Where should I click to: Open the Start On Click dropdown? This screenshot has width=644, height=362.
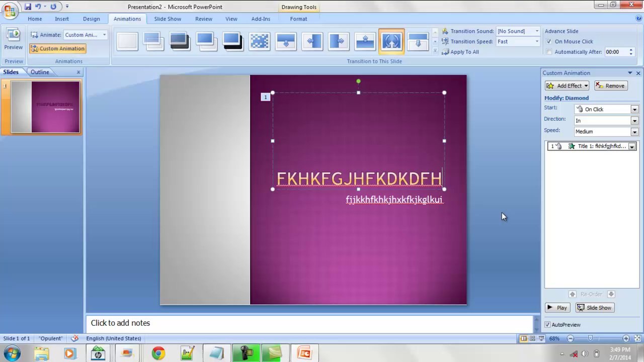634,109
